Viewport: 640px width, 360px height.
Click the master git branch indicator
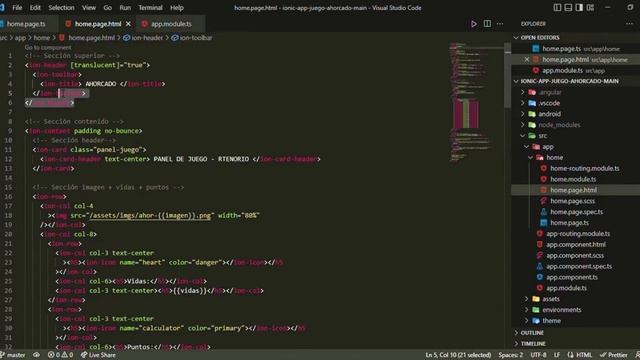pos(13,355)
